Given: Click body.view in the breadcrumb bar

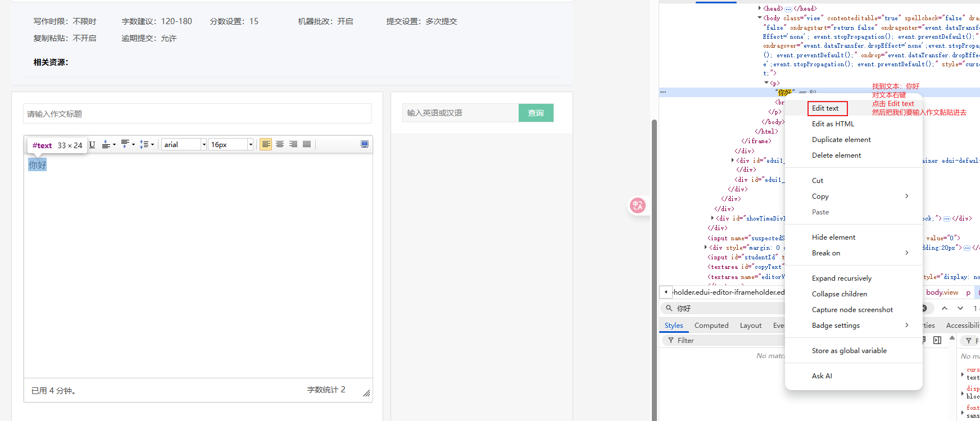Looking at the screenshot, I should coord(942,292).
